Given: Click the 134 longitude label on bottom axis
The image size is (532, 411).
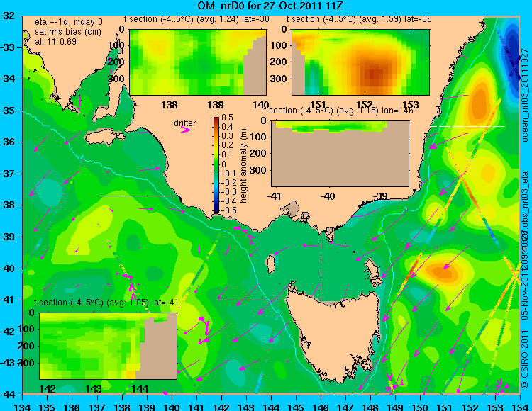Looking at the screenshot, I should 23,407.
